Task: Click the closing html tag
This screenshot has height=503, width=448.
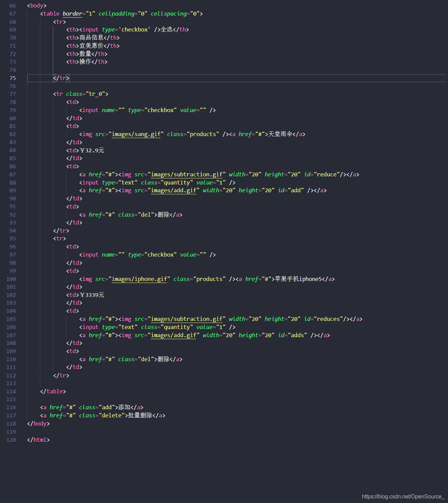Action: point(38,440)
